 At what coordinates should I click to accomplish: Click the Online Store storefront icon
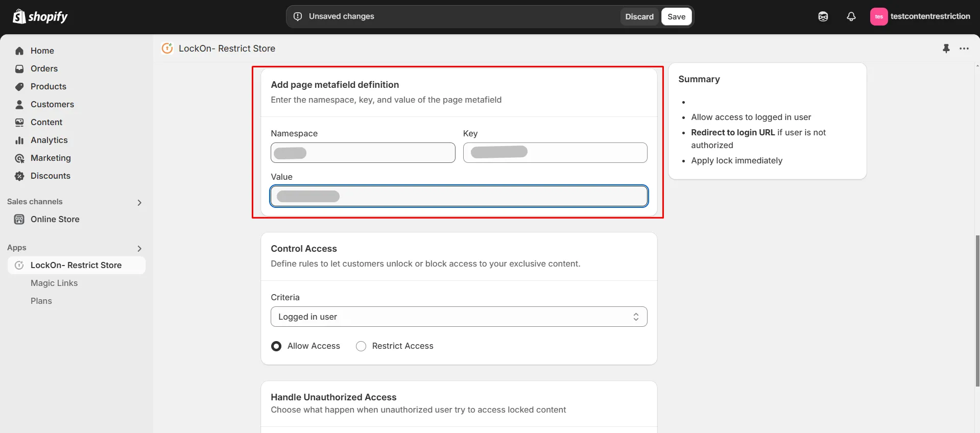pyautogui.click(x=19, y=219)
